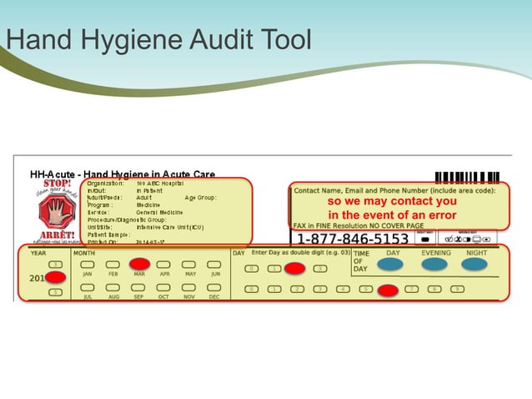
Task: Fill in the FEB month bubble
Action: point(113,264)
